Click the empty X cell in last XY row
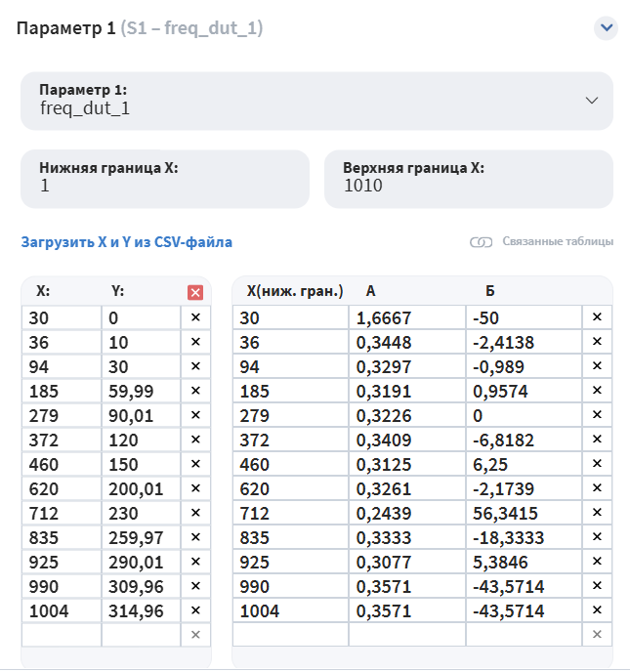The image size is (630, 672). [61, 635]
